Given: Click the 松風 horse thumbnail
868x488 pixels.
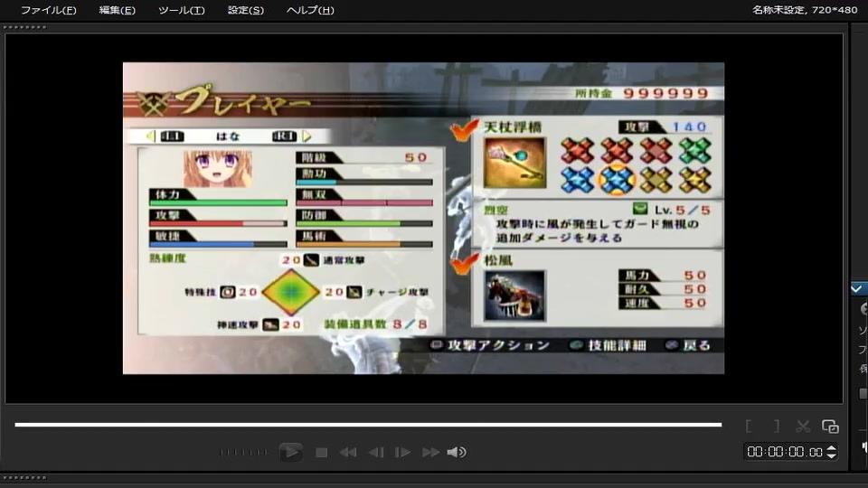Looking at the screenshot, I should 514,296.
